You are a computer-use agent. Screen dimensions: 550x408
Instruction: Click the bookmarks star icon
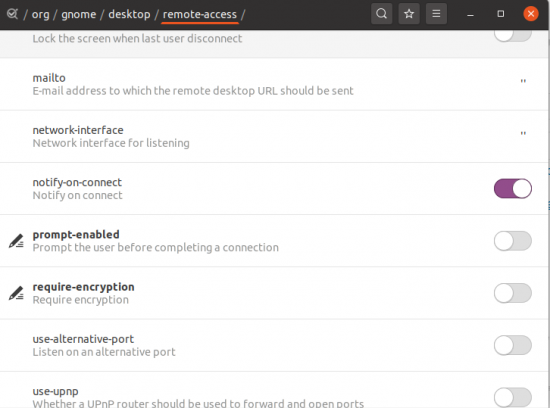[x=409, y=14]
